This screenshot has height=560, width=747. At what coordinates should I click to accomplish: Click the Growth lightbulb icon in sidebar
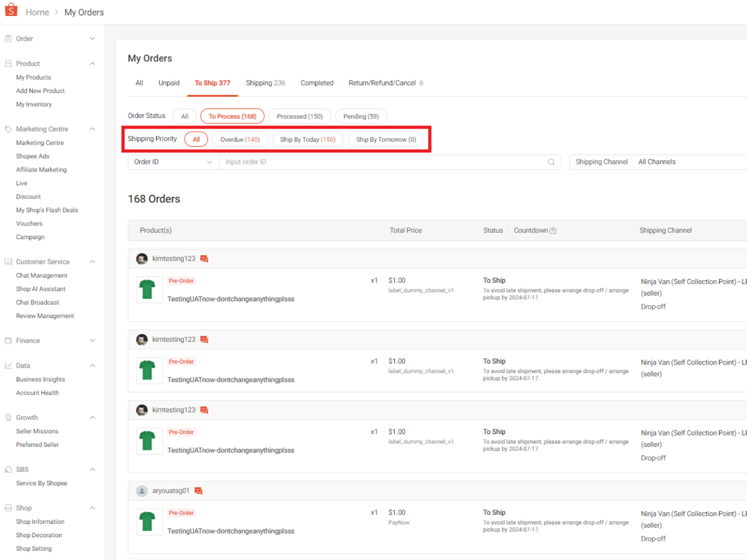click(8, 417)
